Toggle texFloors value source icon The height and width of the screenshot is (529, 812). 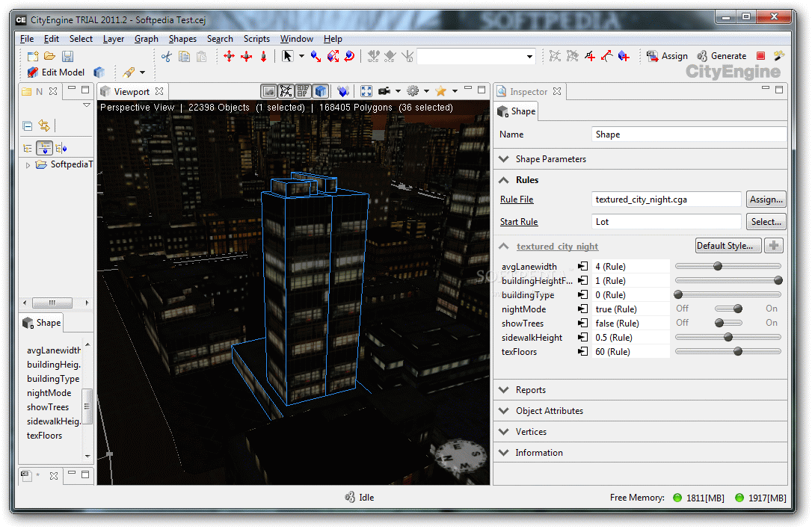(583, 352)
